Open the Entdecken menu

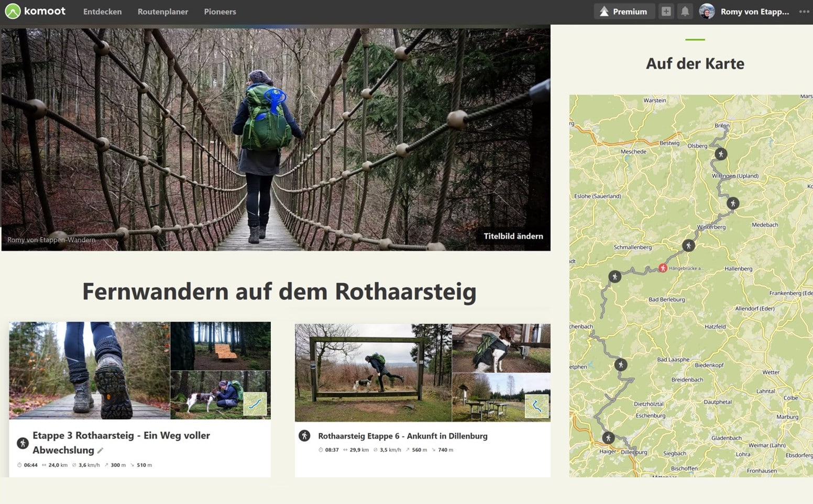coord(102,12)
